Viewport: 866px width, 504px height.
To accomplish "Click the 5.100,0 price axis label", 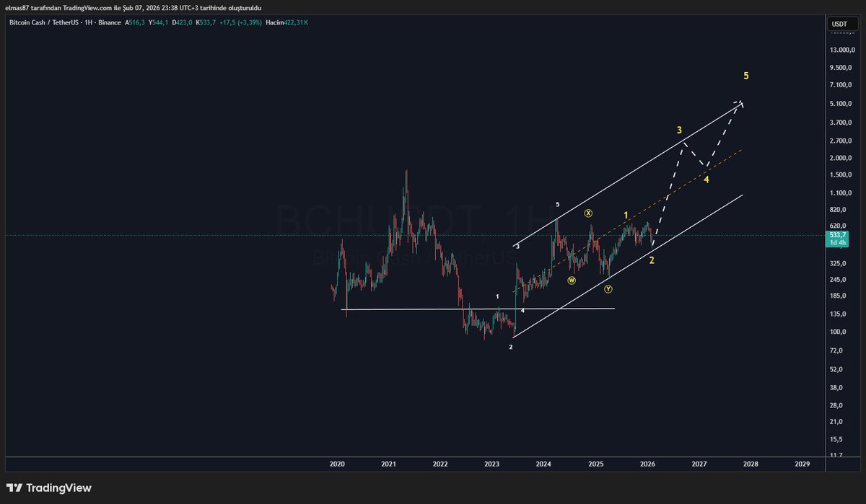I will (841, 103).
